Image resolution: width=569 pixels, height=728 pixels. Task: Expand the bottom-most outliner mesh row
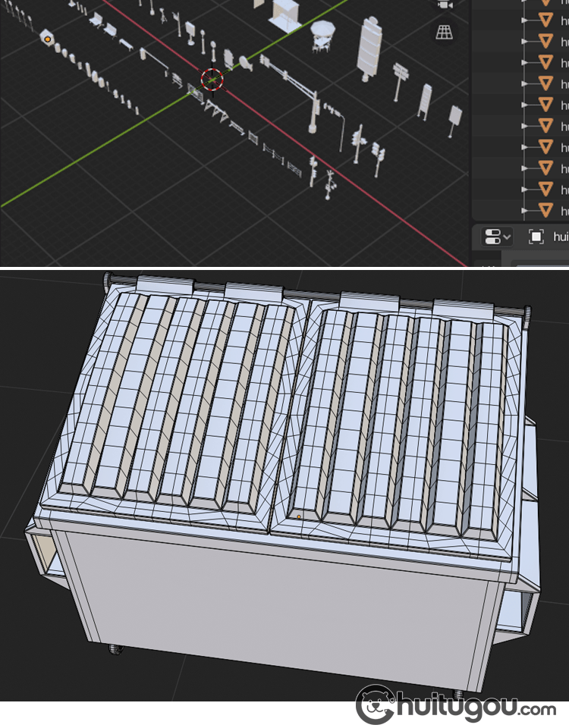click(525, 210)
